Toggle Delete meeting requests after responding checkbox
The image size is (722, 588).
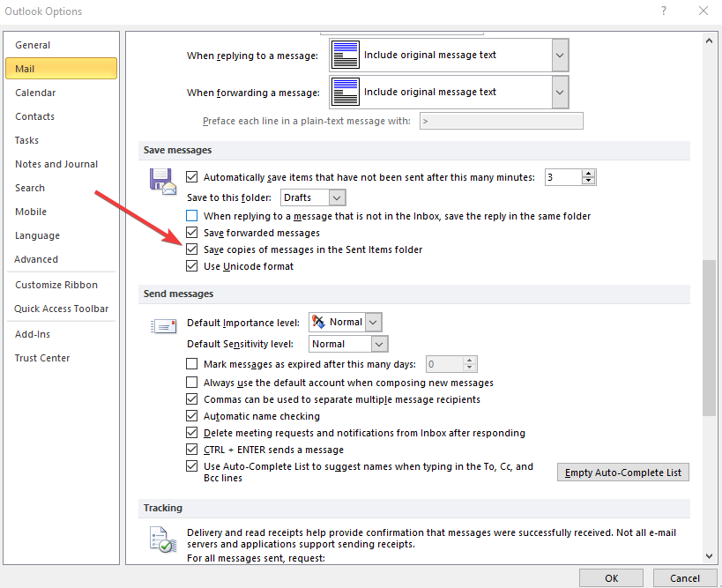tap(191, 432)
